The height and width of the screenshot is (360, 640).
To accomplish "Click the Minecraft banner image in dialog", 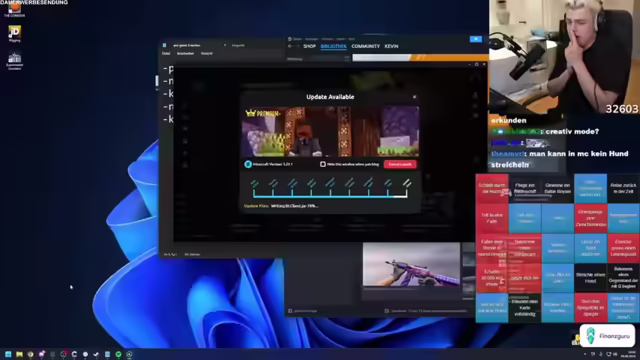I will click(330, 132).
